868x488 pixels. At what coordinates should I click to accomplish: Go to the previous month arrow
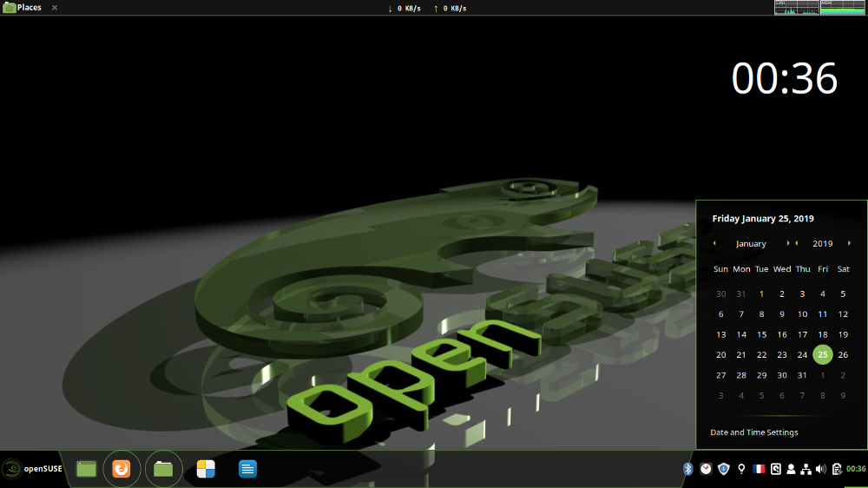coord(714,243)
